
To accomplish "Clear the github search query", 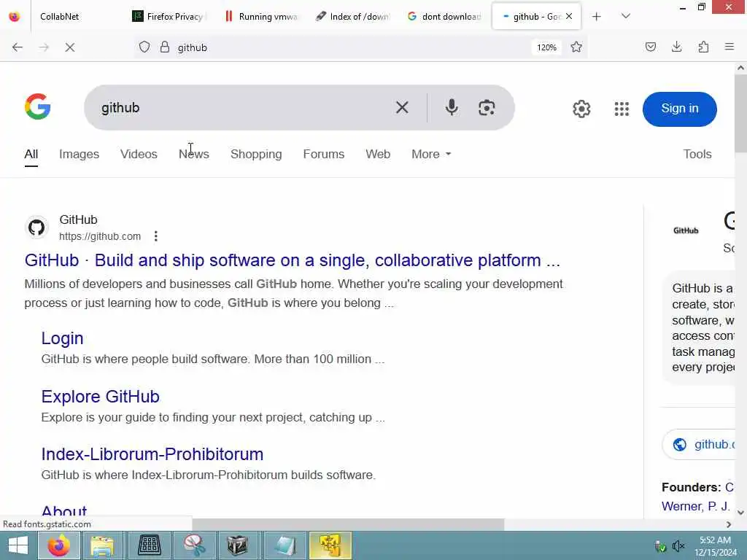I will click(402, 108).
